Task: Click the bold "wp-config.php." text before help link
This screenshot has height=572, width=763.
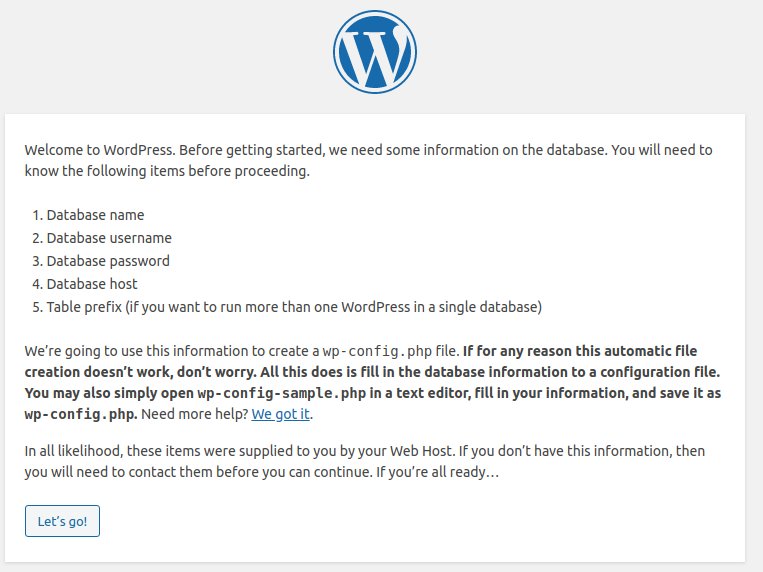Action: coord(81,414)
